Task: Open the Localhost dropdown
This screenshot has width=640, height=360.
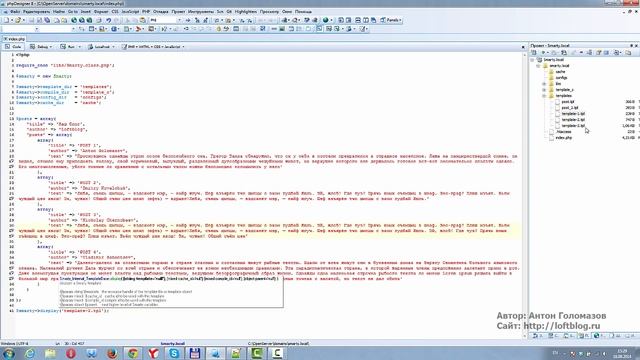Action: click(101, 47)
